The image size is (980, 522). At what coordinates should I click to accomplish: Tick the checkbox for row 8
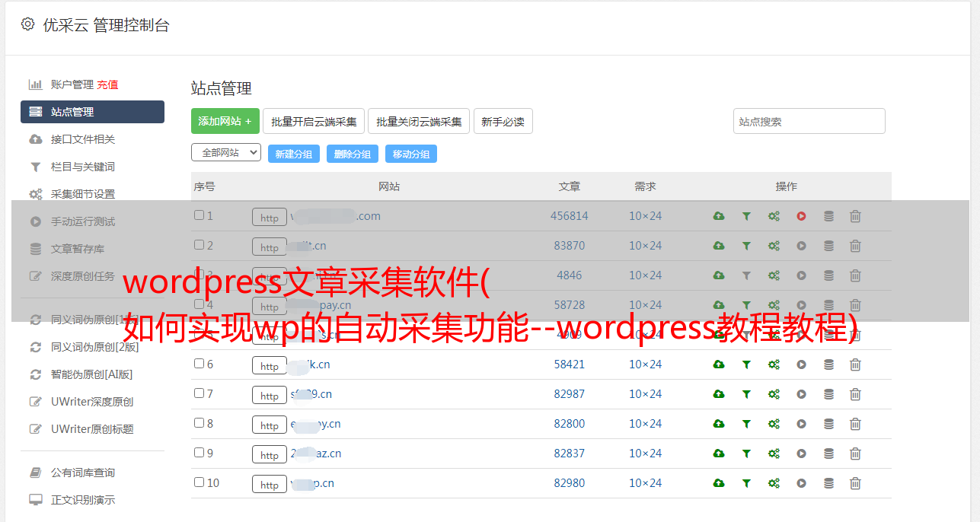pos(199,423)
